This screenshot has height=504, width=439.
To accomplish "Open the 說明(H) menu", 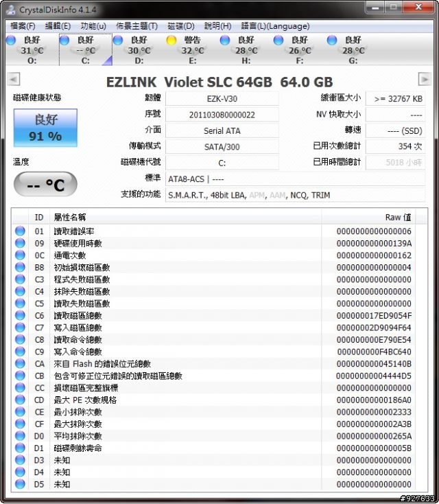I will [217, 26].
